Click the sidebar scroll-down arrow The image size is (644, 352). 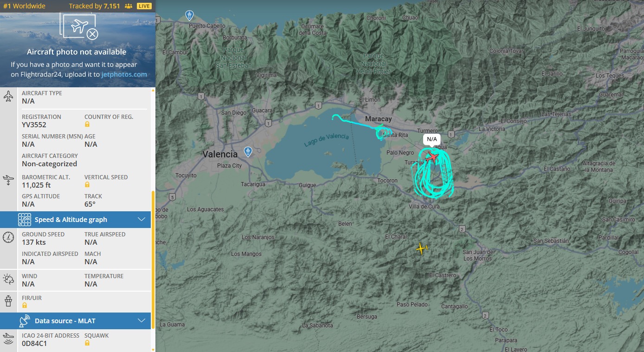pos(153,349)
